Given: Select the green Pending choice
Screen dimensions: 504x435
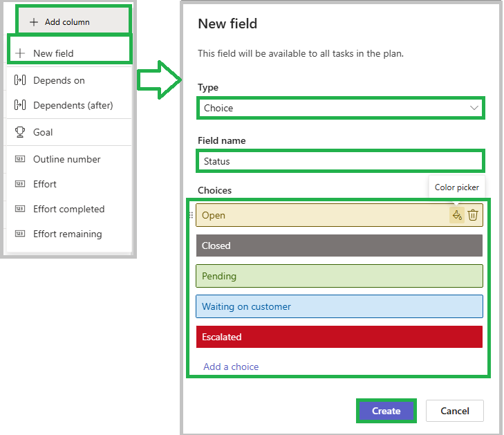Looking at the screenshot, I should 339,276.
